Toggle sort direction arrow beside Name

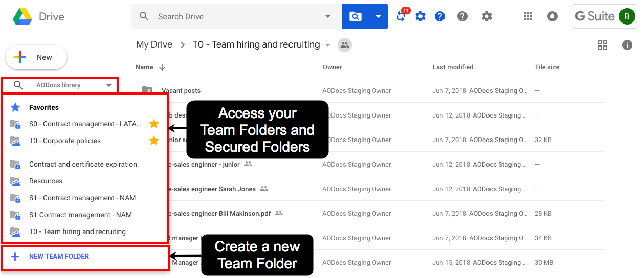point(162,67)
